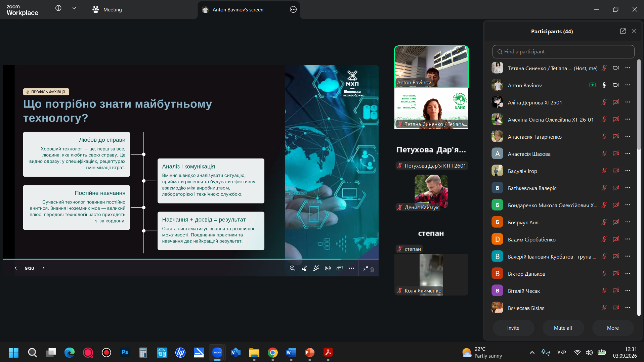This screenshot has width=644, height=362.
Task: Open Adobe Acrobat from the taskbar
Action: click(x=328, y=353)
